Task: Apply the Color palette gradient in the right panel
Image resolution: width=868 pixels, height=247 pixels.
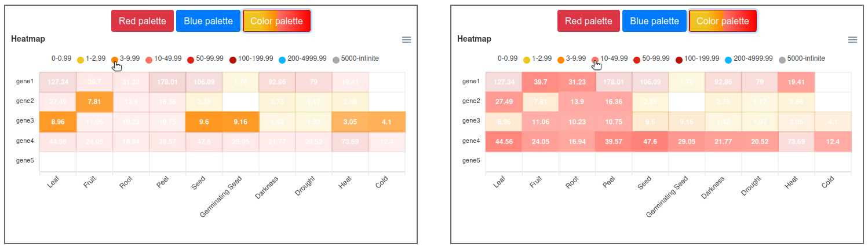Action: tap(723, 21)
